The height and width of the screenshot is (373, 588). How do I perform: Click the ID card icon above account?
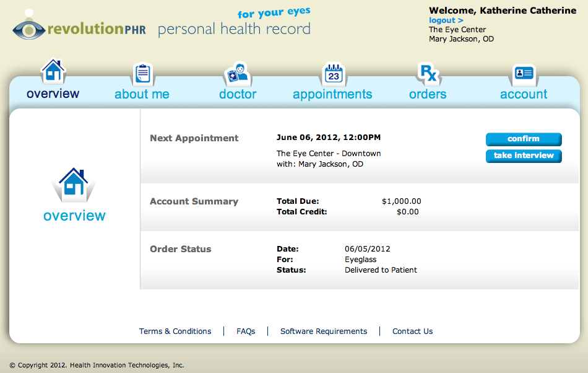tap(524, 74)
